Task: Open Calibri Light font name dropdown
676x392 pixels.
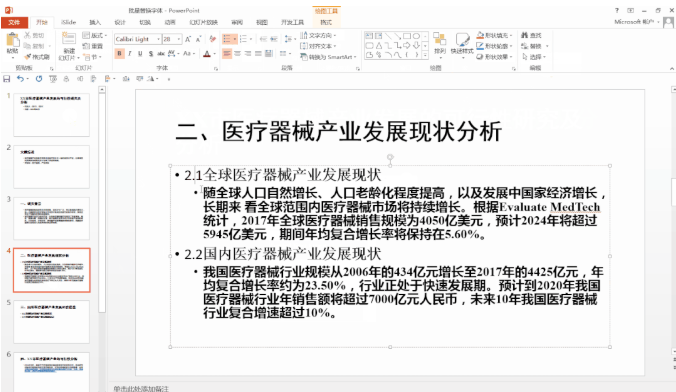Action: [158, 39]
